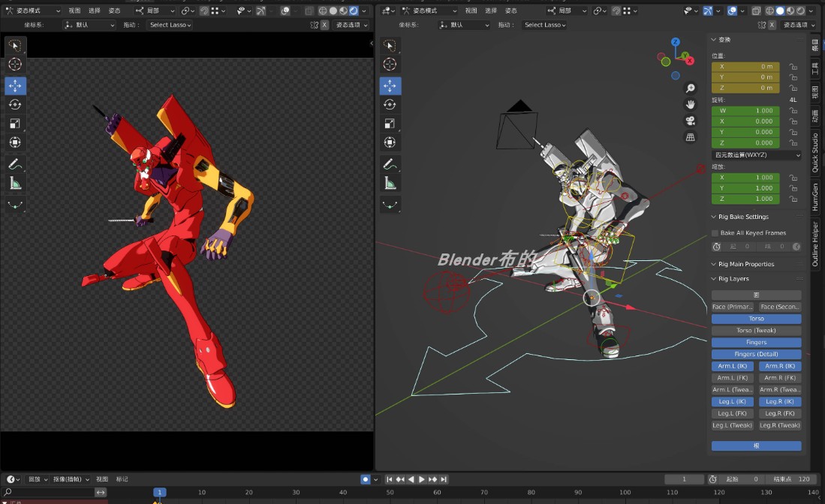This screenshot has height=504, width=825.
Task: Click the play animation button in timeline
Action: pos(421,479)
